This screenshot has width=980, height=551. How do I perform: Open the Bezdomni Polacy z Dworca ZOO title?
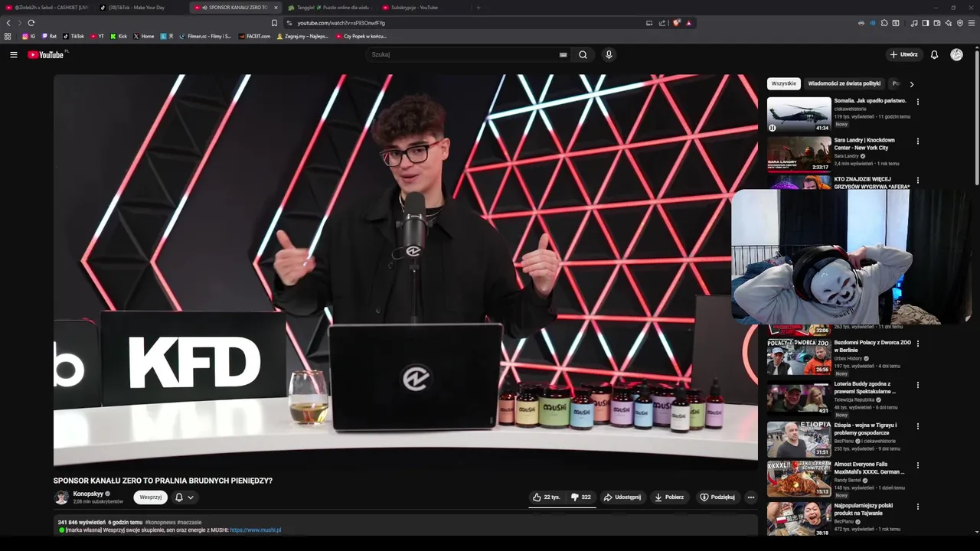click(872, 346)
